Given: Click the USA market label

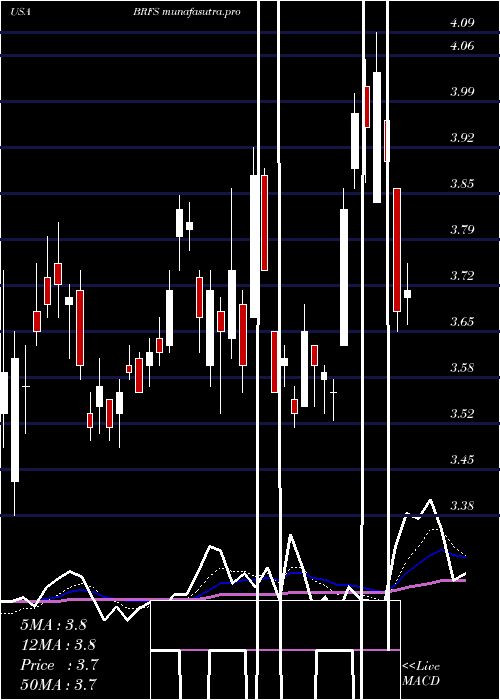Looking at the screenshot, I should point(21,12).
